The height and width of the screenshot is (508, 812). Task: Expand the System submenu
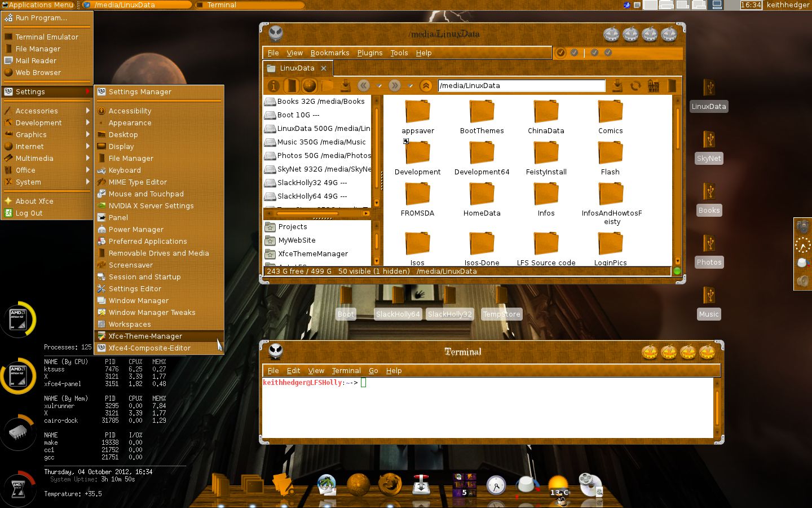point(47,182)
